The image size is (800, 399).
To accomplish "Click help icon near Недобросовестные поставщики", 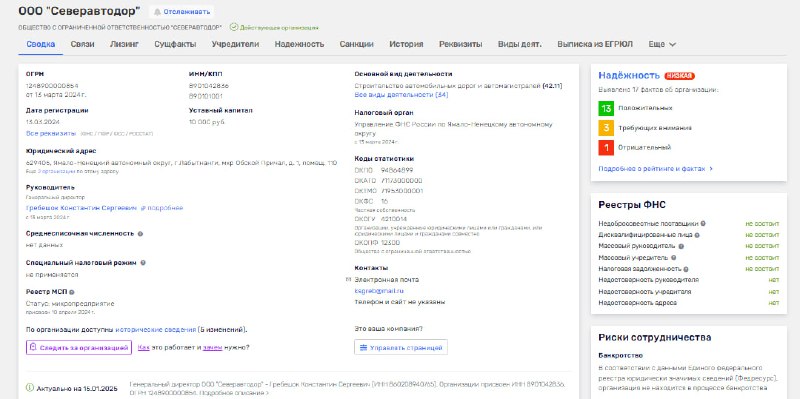I will [703, 223].
